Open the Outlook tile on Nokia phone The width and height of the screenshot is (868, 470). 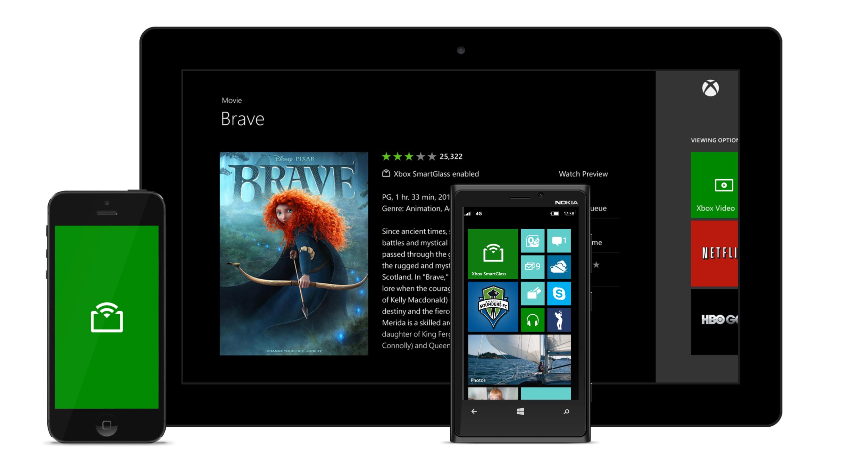pyautogui.click(x=532, y=240)
